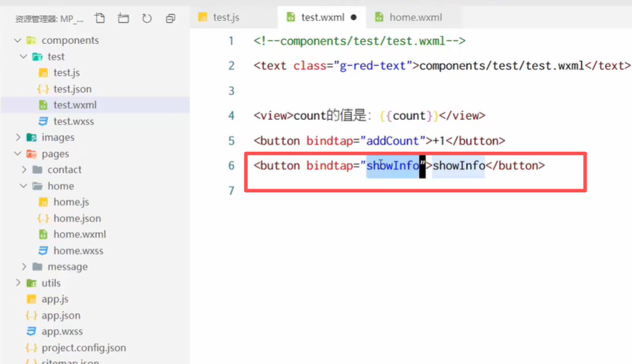
Task: Expand the images folder chevron
Action: 18,138
